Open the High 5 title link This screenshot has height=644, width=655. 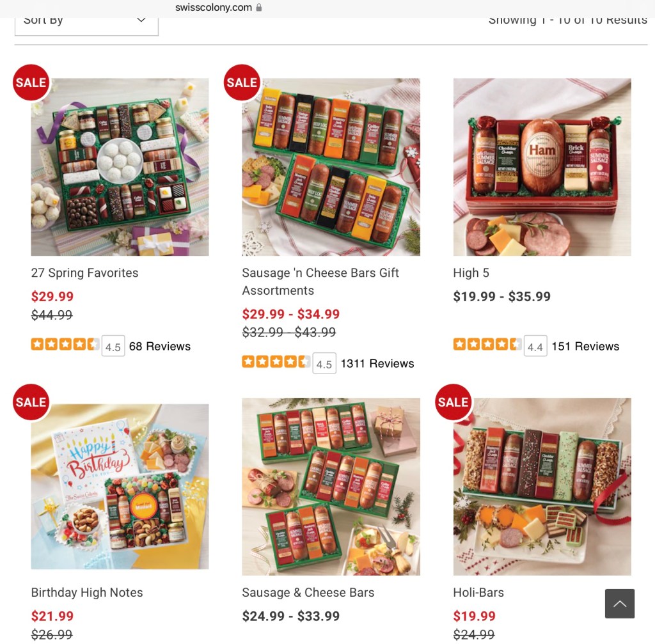pyautogui.click(x=471, y=272)
